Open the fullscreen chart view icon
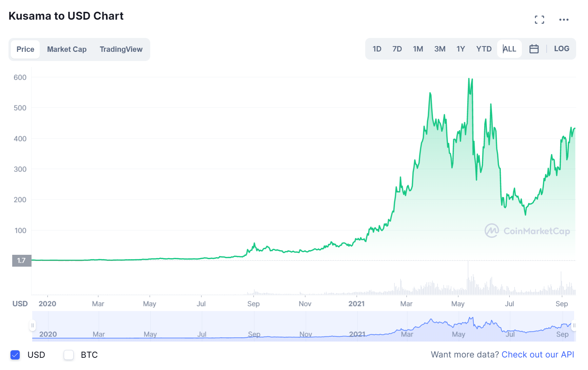 (x=539, y=20)
